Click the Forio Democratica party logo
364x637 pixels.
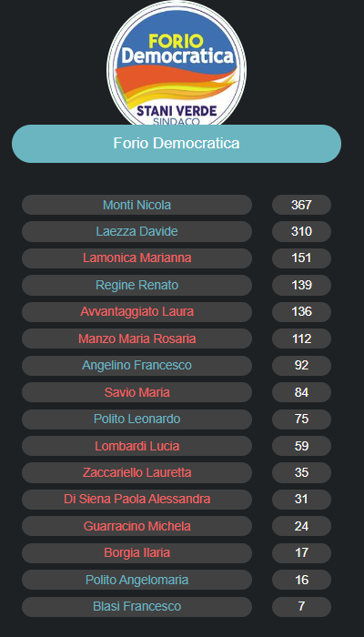click(177, 65)
